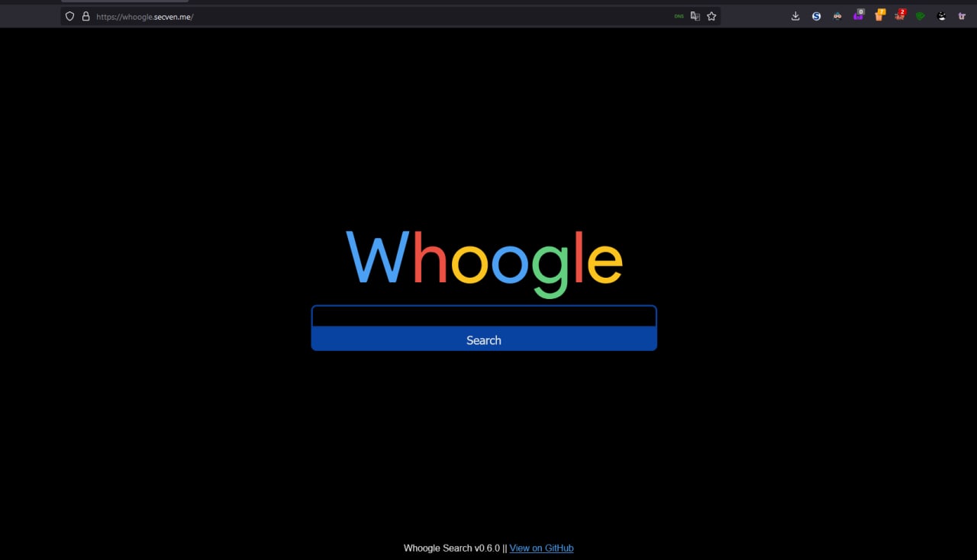Image resolution: width=977 pixels, height=560 pixels.
Task: Click the purple 'tr' extension icon
Action: pos(962,16)
